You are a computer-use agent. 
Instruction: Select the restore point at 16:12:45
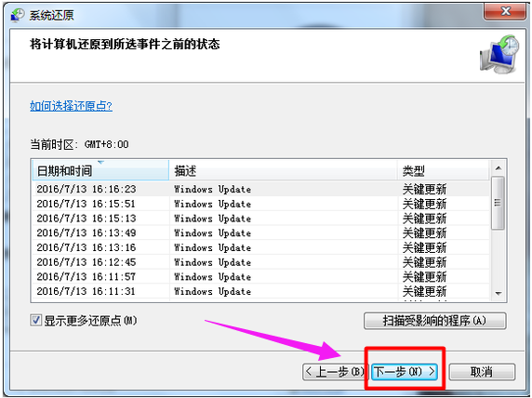click(x=261, y=262)
